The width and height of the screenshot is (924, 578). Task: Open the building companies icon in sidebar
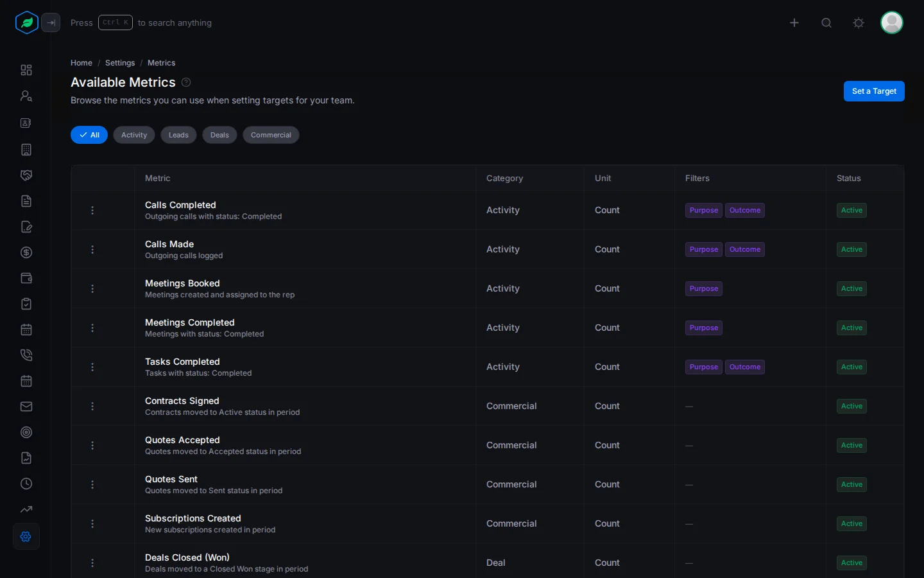click(x=26, y=150)
